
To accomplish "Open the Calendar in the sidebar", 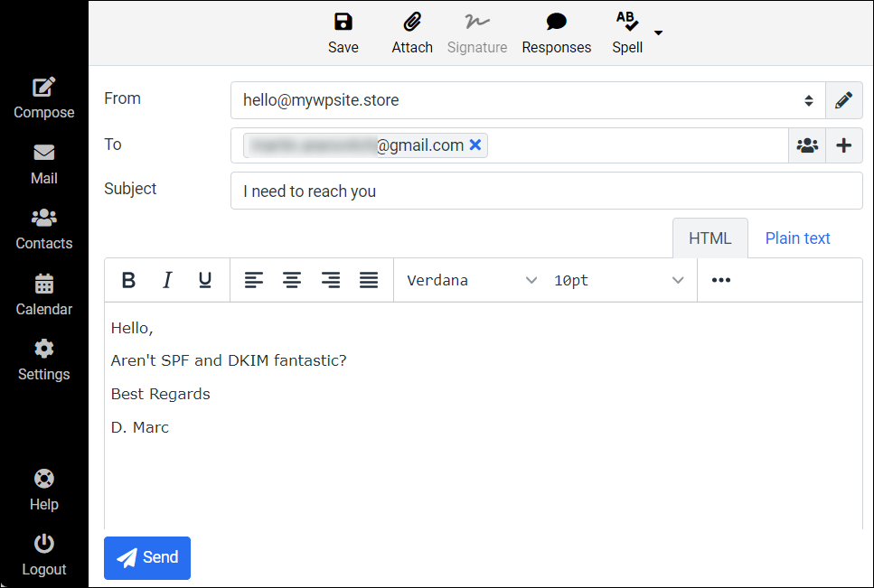I will [44, 295].
